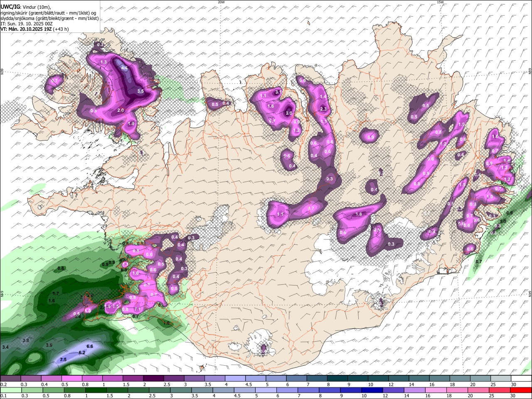Image resolution: width=532 pixels, height=399 pixels.
Task: Click the deep blue rain-scale swatch between 10 and 12
Action: [x=371, y=390]
